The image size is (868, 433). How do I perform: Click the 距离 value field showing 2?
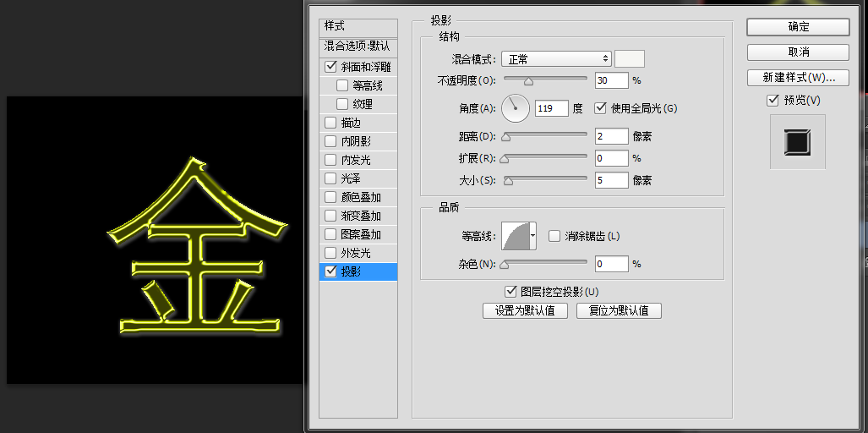612,135
